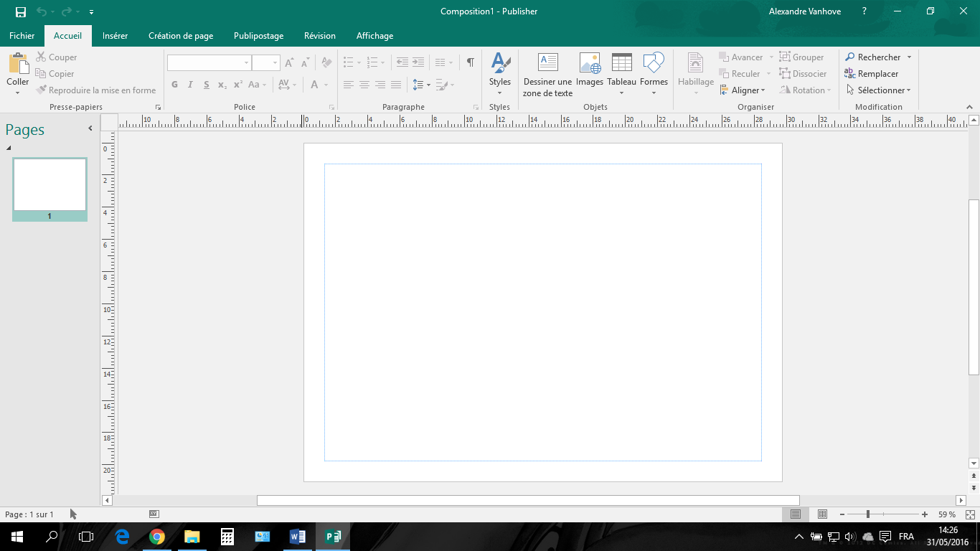Screen dimensions: 980x551
Task: Open the AV character spacing dropdown
Action: click(287, 85)
